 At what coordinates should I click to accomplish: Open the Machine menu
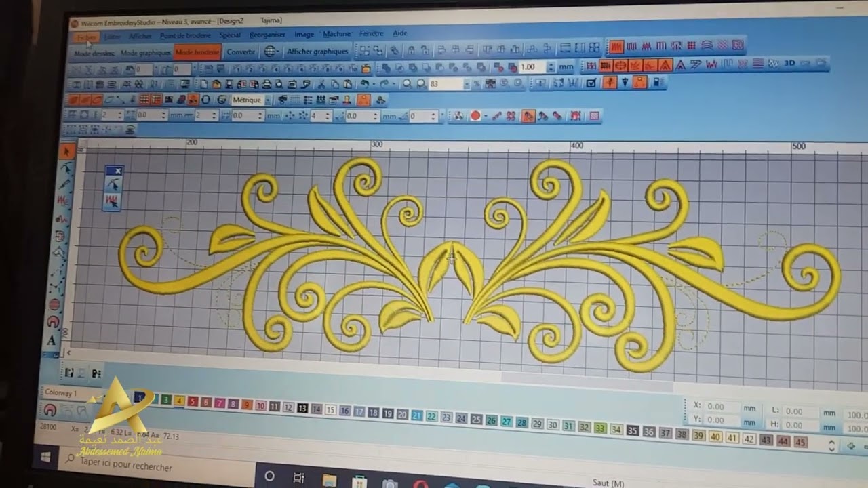point(336,34)
